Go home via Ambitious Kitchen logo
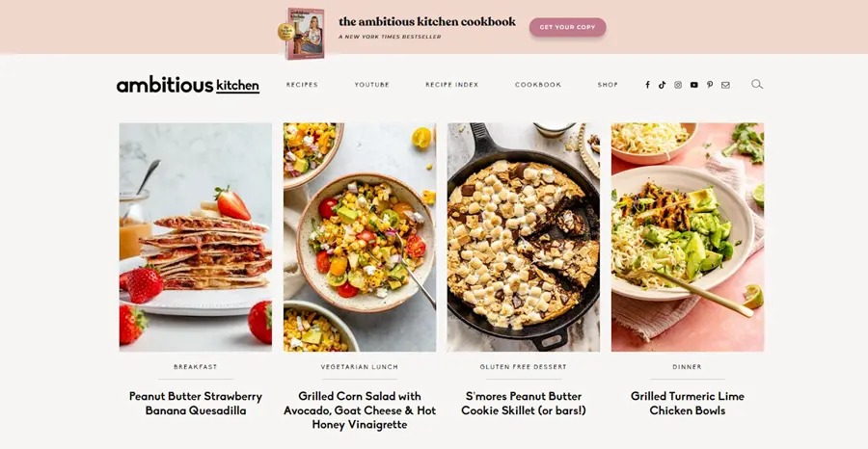Viewport: 868px width, 449px height. pos(188,85)
